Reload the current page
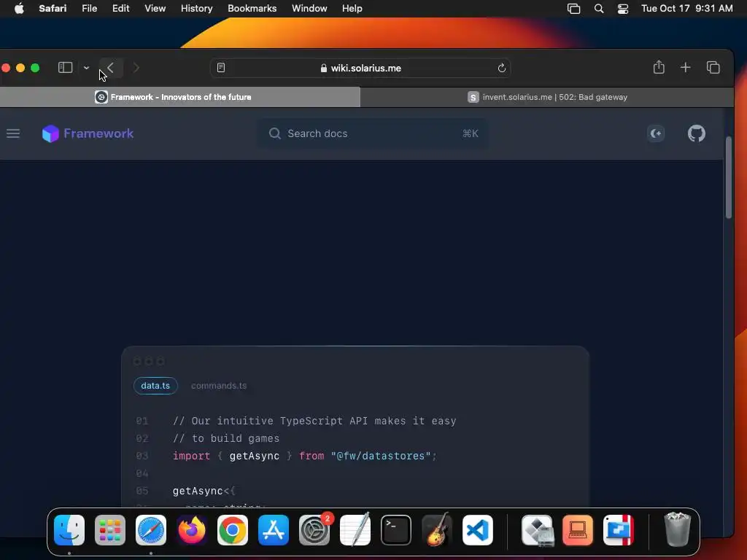 click(x=502, y=68)
